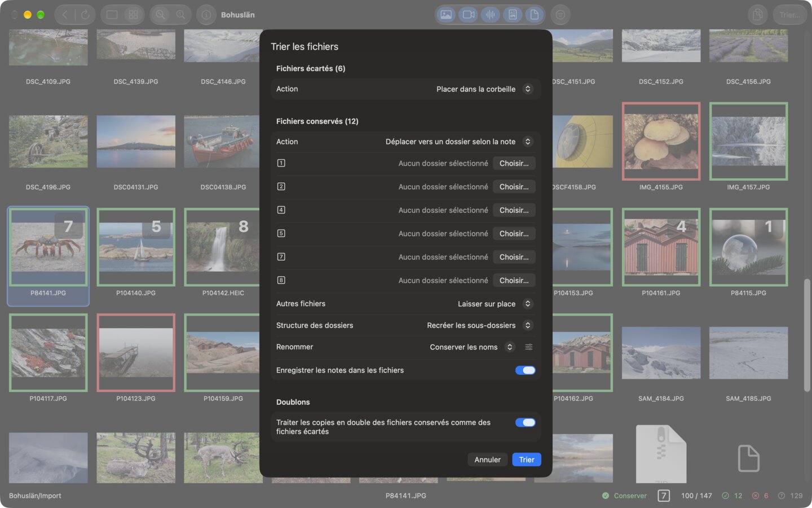Open the Conserver les noms dropdown
Image resolution: width=812 pixels, height=508 pixels.
pos(472,347)
